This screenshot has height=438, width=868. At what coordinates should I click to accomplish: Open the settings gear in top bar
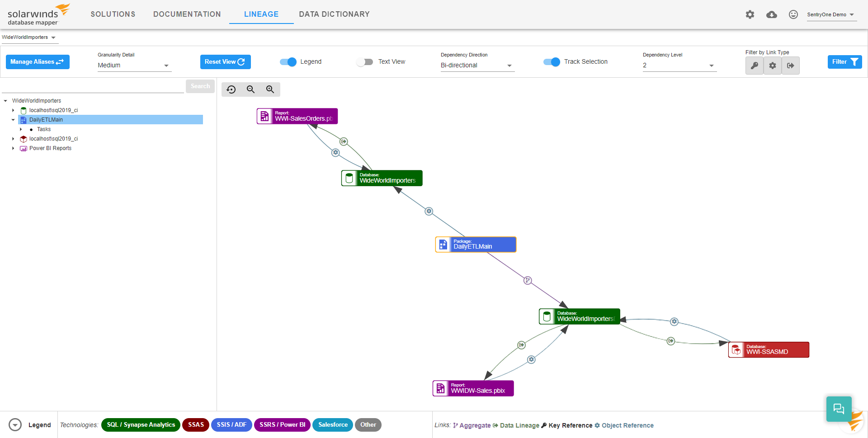tap(750, 14)
